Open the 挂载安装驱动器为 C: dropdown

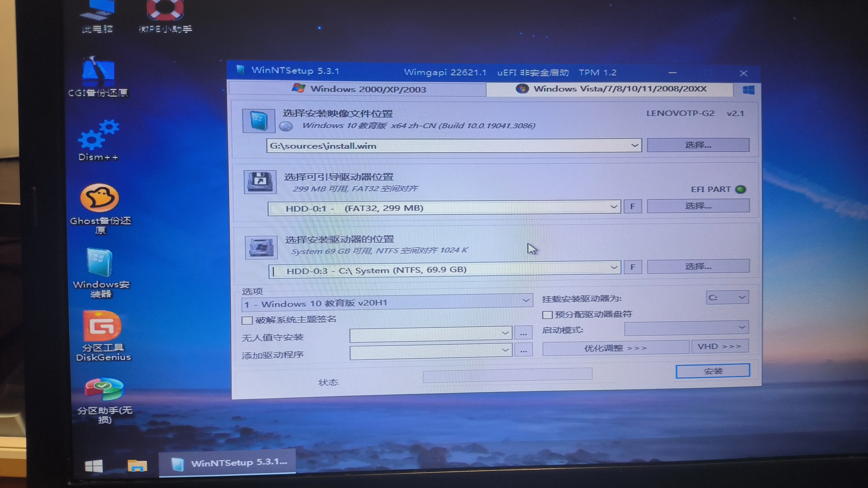(x=727, y=297)
